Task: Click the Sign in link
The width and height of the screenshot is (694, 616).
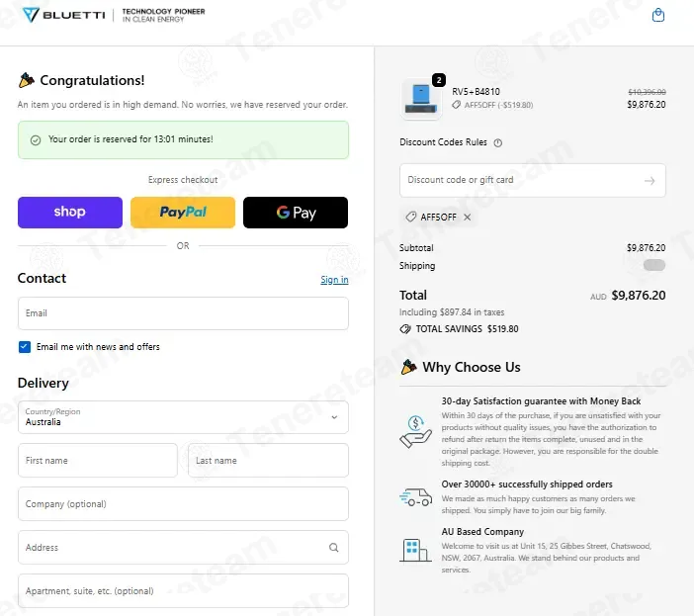Action: coord(334,280)
